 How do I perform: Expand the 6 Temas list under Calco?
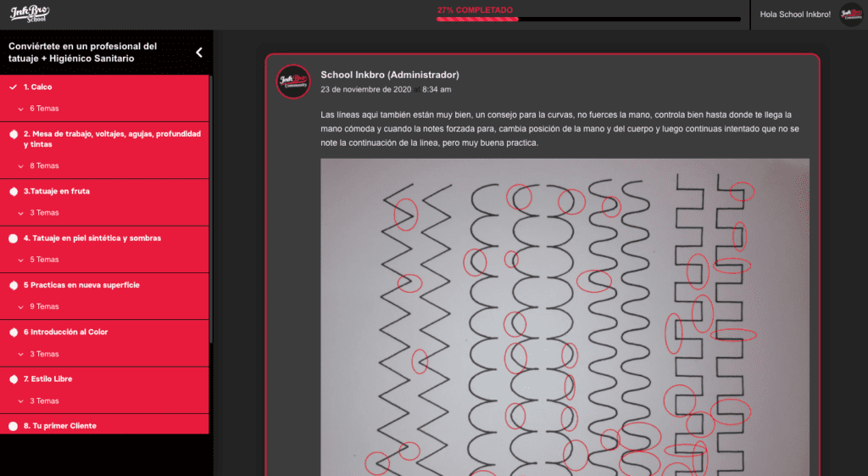tap(43, 109)
